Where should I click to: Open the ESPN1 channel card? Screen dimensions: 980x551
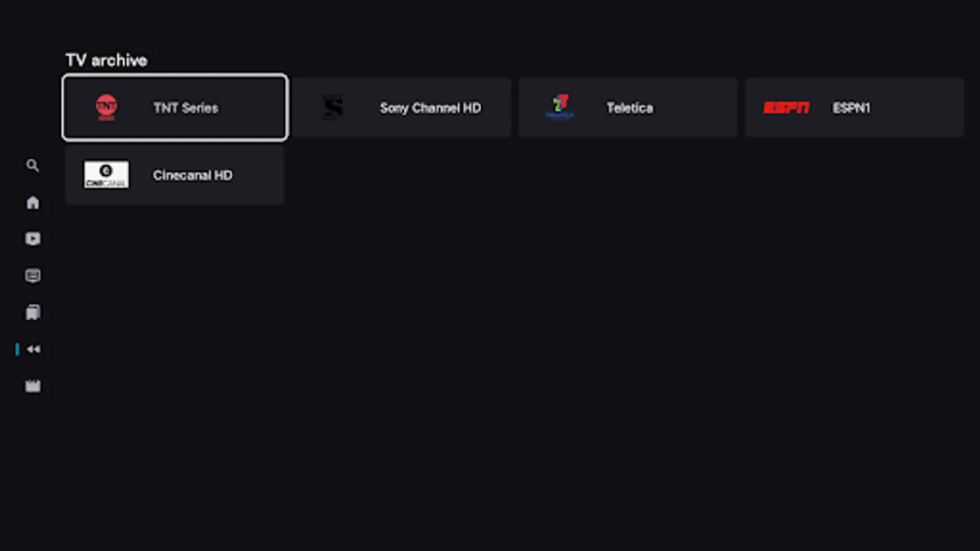[854, 107]
